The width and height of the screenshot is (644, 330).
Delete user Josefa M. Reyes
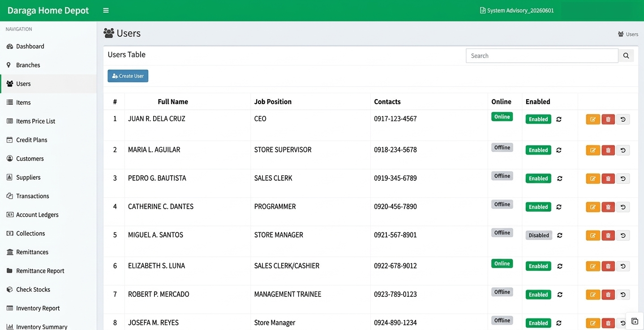click(608, 323)
